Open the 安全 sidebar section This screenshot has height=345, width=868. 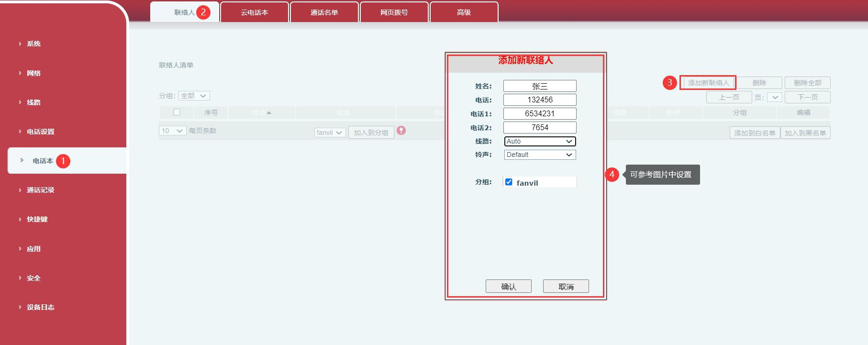pyautogui.click(x=33, y=278)
